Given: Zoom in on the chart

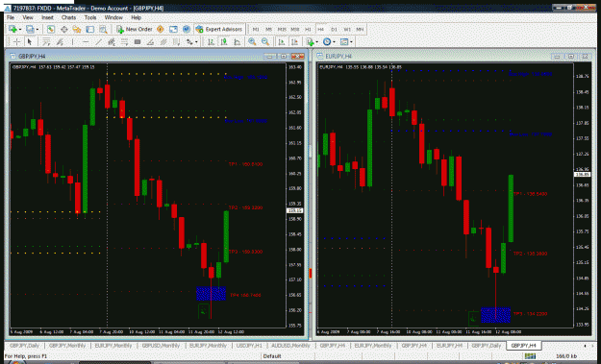Looking at the screenshot, I should [x=252, y=41].
